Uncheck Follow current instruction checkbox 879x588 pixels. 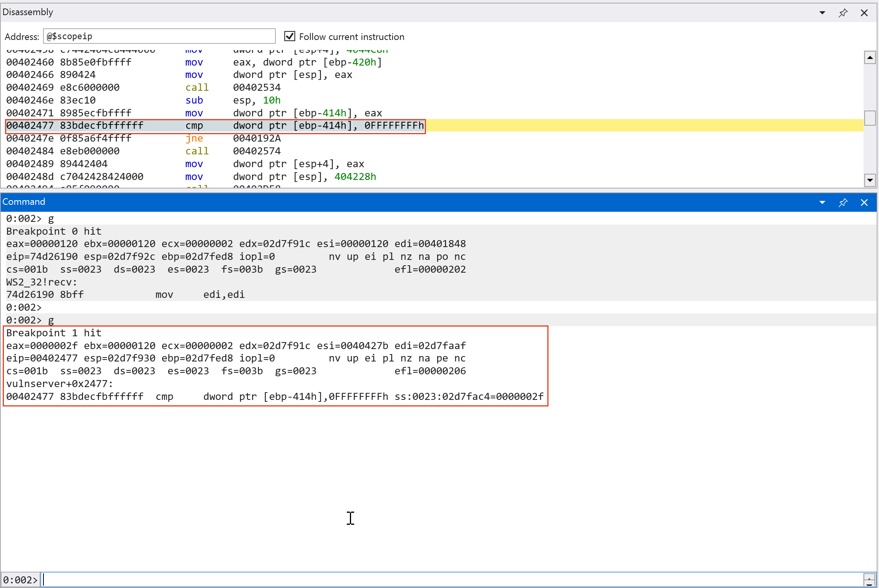(290, 36)
